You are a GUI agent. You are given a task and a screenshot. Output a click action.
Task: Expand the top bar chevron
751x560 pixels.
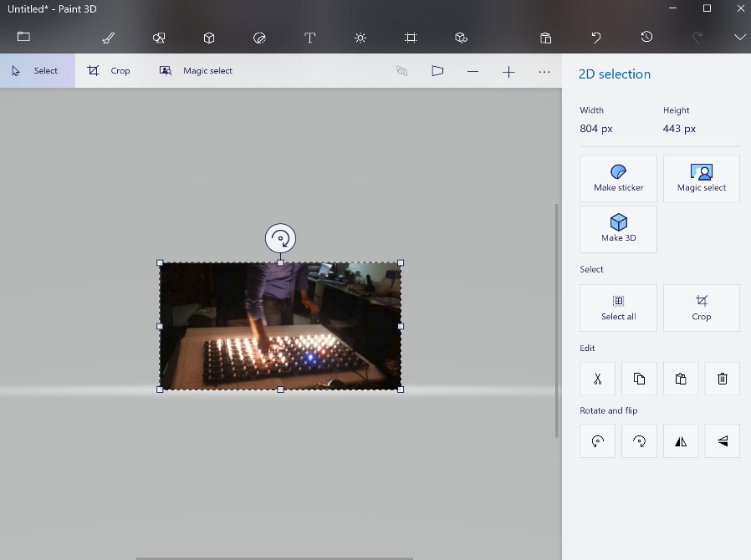[739, 38]
